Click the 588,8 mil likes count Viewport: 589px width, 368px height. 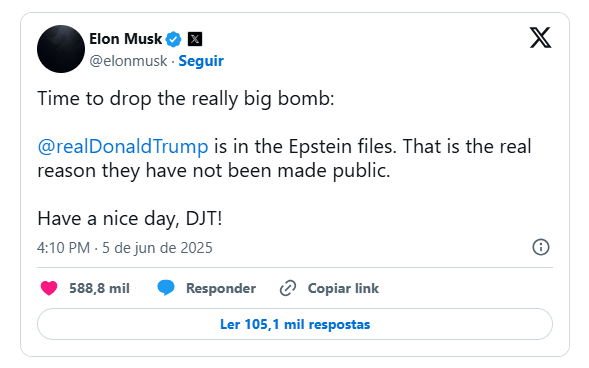[99, 288]
